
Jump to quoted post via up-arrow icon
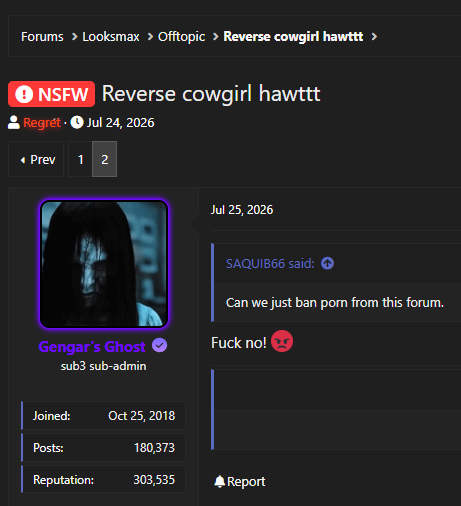(x=327, y=263)
